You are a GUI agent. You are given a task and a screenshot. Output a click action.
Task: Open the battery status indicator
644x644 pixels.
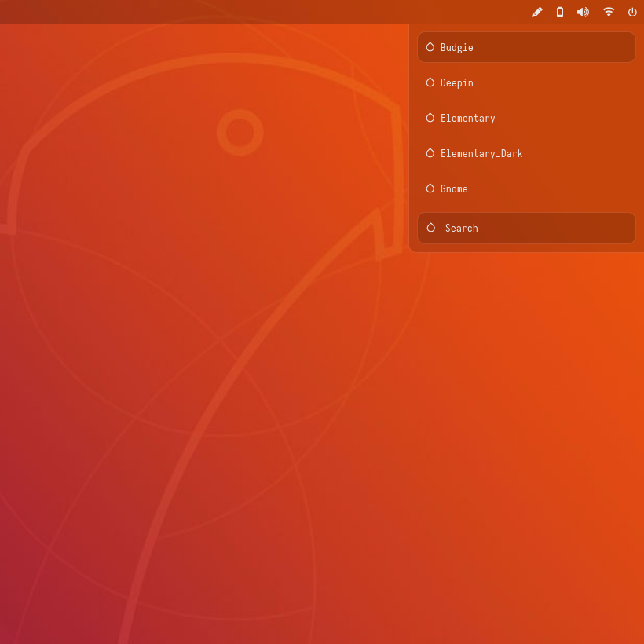560,12
